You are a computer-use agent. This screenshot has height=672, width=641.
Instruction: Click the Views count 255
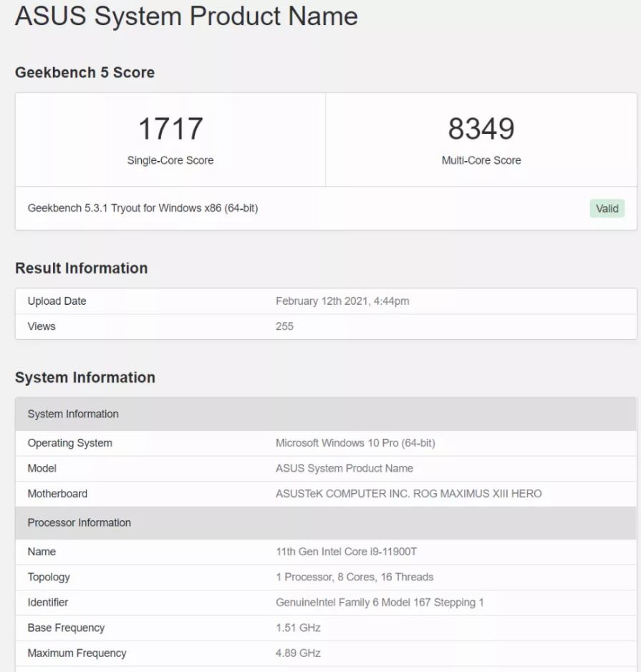284,326
